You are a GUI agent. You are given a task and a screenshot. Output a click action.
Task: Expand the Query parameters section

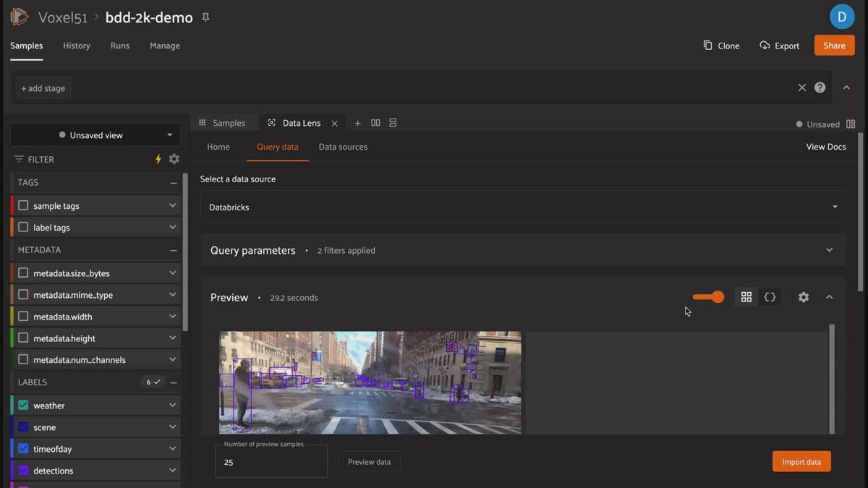pos(523,250)
